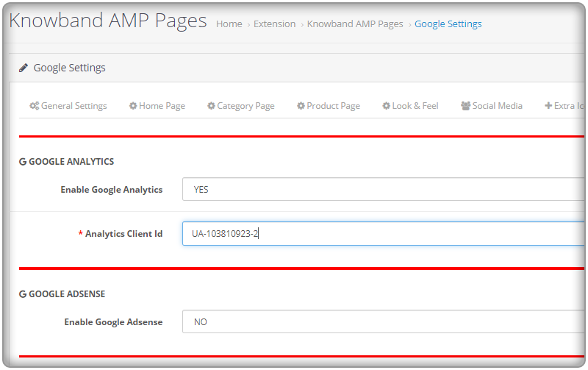The height and width of the screenshot is (370, 588).
Task: Click the pencil icon beside Google Settings
Action: pyautogui.click(x=24, y=68)
